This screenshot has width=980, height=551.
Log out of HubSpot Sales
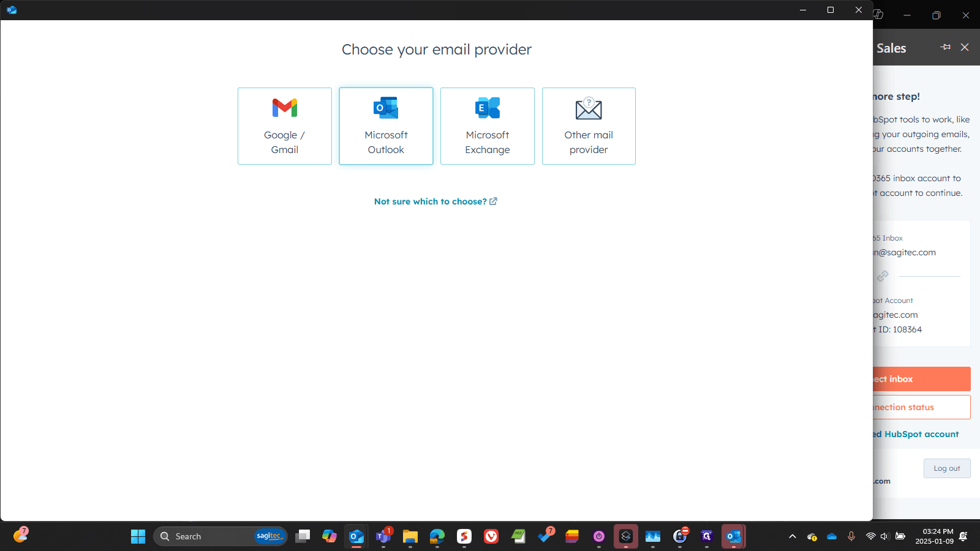pyautogui.click(x=947, y=468)
